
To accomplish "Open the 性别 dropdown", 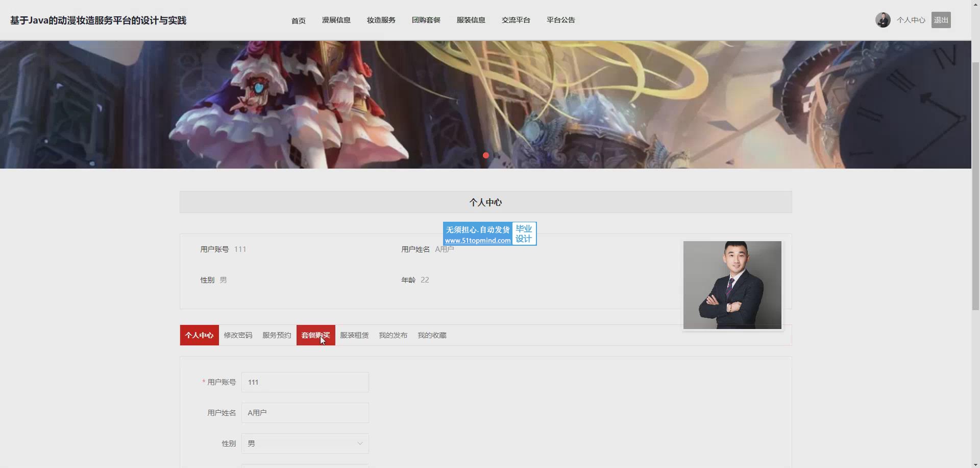I will point(305,443).
